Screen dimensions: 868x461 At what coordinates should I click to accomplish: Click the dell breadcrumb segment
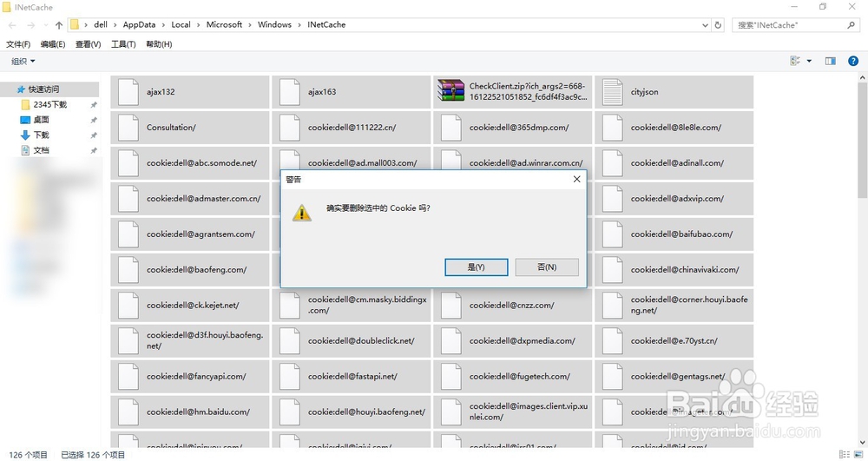[x=101, y=25]
